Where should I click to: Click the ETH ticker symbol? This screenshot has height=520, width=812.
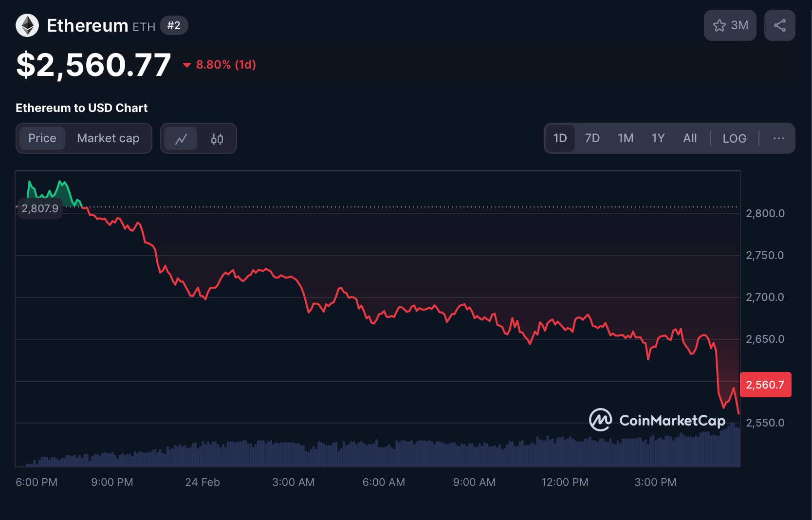tap(144, 27)
